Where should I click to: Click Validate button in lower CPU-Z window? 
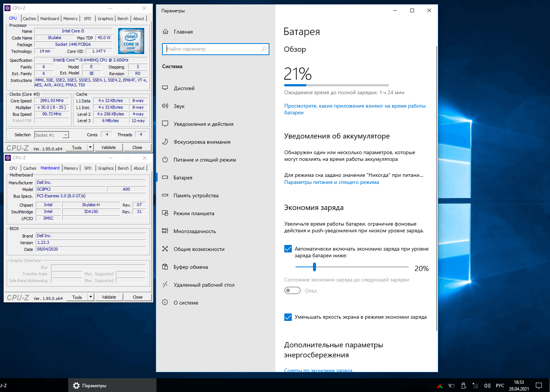tap(109, 297)
